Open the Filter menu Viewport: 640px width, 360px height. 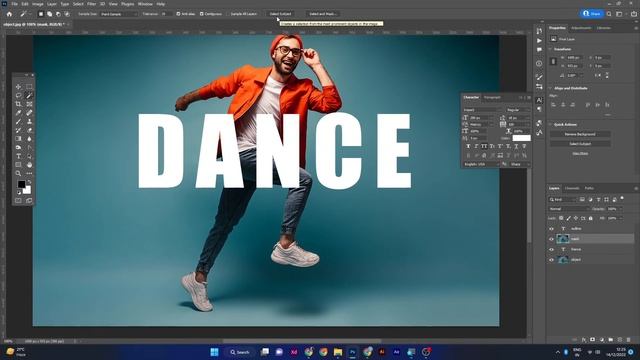pos(91,4)
